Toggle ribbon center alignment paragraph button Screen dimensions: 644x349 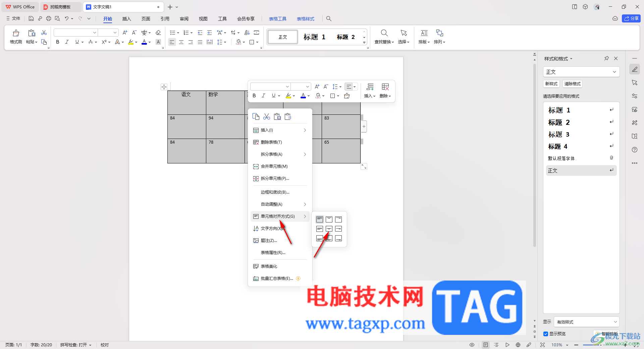(181, 42)
